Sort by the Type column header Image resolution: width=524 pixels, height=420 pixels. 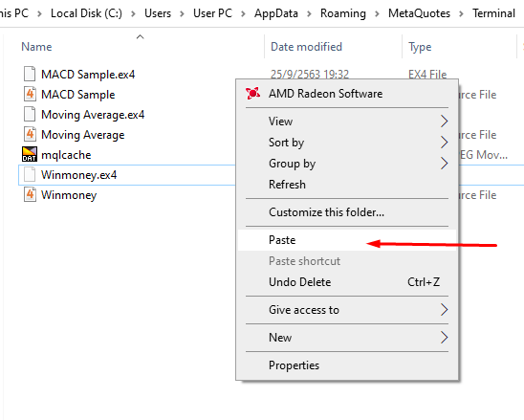click(420, 47)
